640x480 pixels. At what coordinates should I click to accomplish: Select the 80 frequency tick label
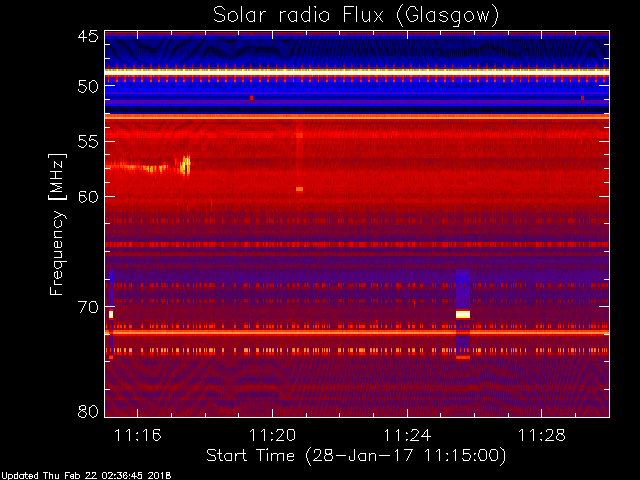pos(88,411)
